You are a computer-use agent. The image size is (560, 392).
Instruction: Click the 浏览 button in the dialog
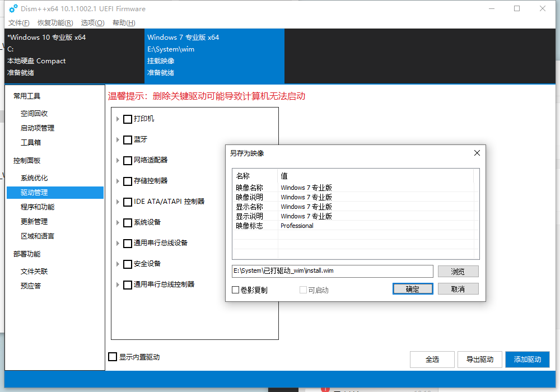458,272
